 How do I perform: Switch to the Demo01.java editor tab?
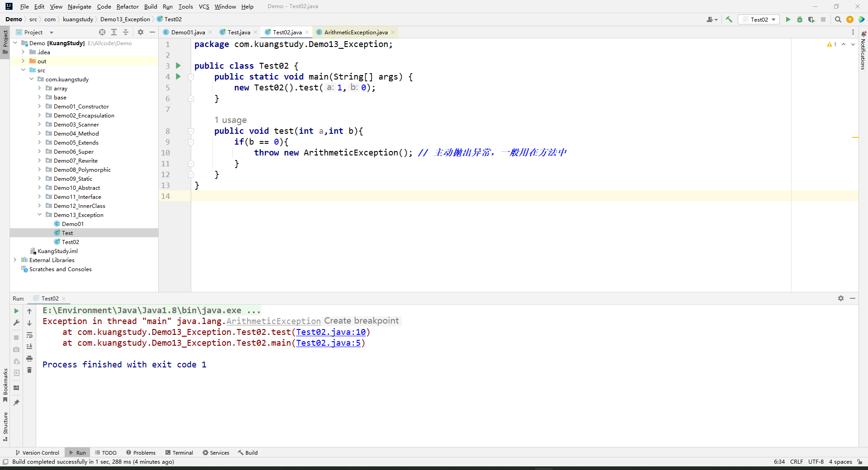188,32
